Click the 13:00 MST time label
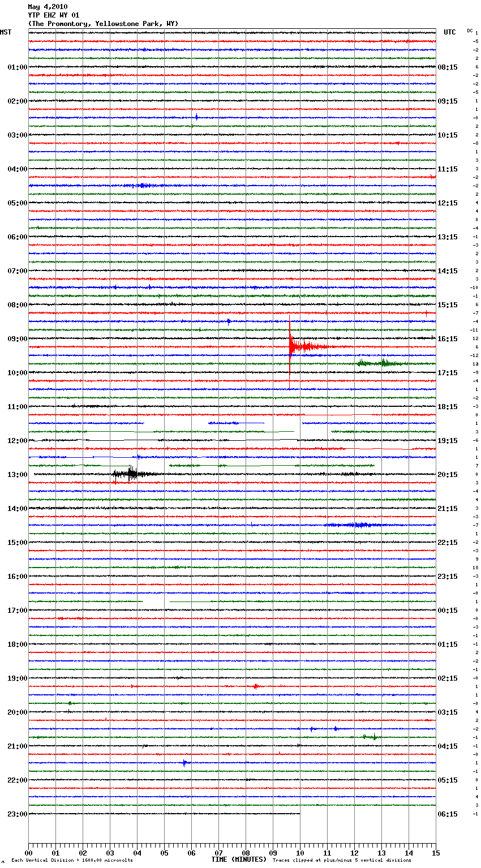Image resolution: width=481 pixels, height=868 pixels. [x=18, y=475]
